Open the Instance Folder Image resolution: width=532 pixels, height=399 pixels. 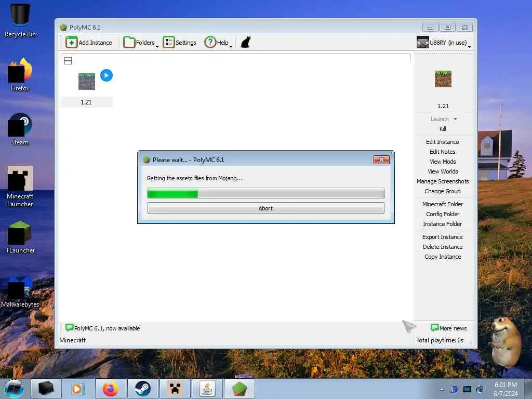443,223
